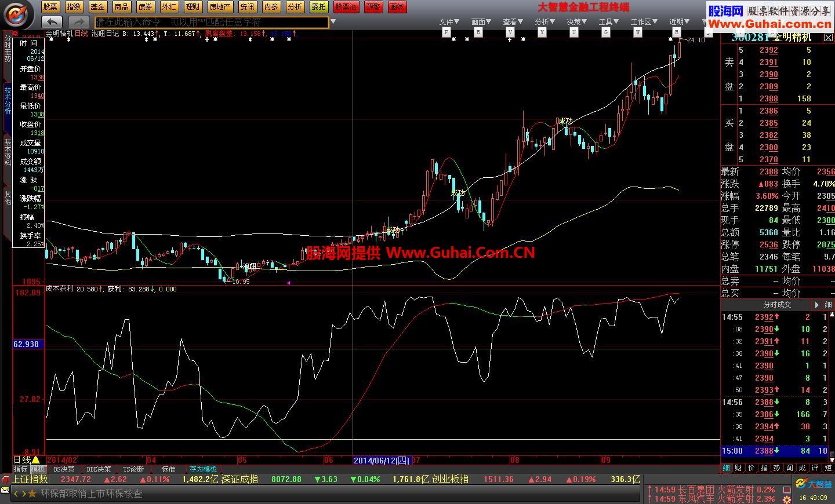835x504 pixels.
Task: Click the yellow 分析 toolbar button
Action: coord(295,7)
